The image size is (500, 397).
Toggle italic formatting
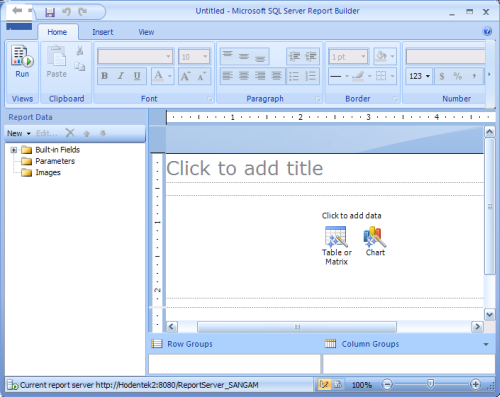tap(121, 76)
